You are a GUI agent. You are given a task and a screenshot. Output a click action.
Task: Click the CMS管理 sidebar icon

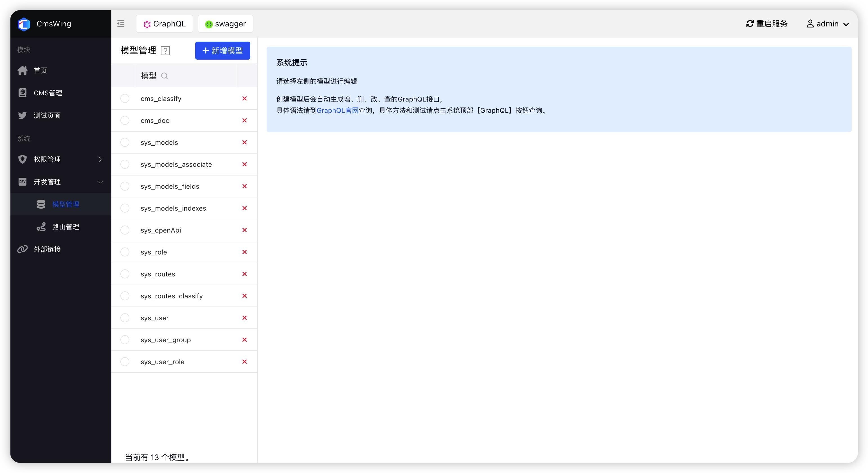point(23,93)
